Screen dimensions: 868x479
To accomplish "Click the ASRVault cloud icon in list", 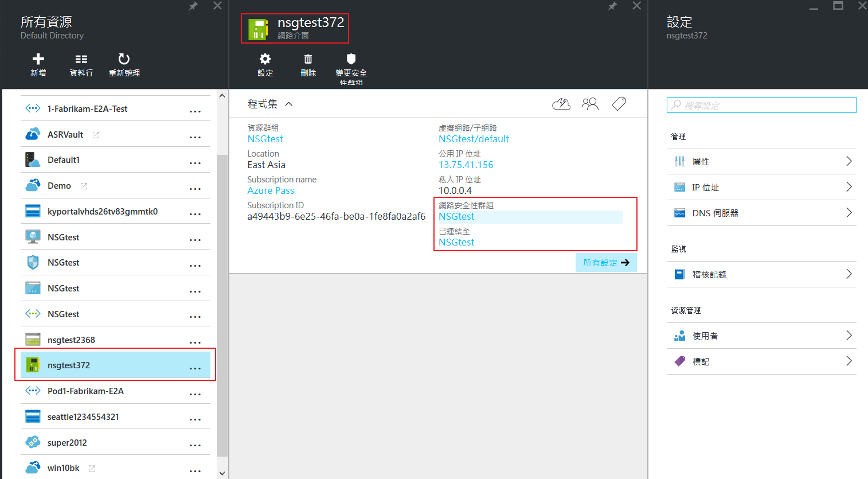I will click(x=33, y=134).
